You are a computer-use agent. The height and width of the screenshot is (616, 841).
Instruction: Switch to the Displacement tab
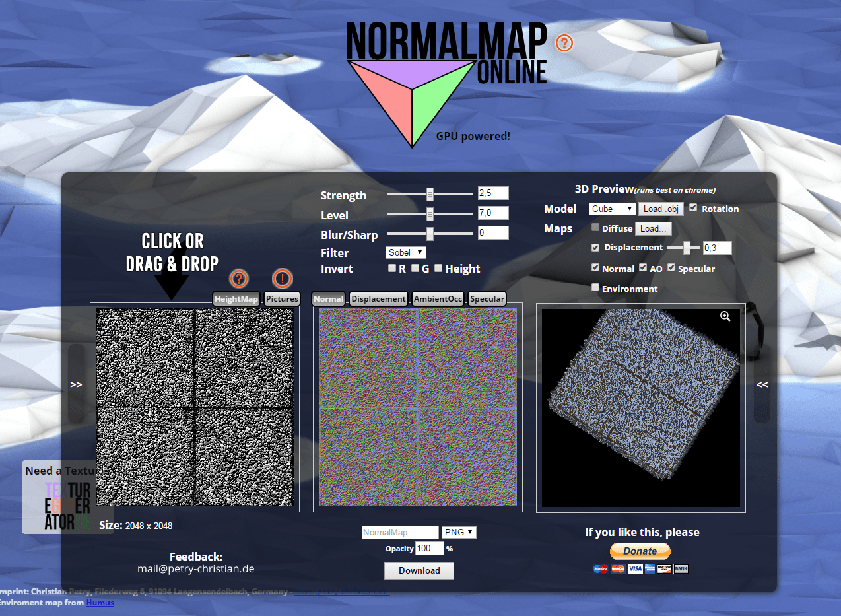coord(378,299)
